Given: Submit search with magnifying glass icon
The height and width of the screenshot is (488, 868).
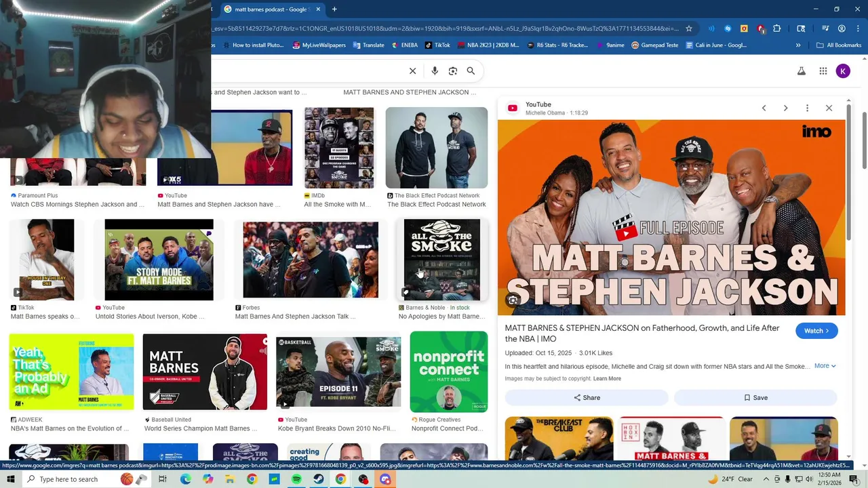Looking at the screenshot, I should click(x=471, y=70).
